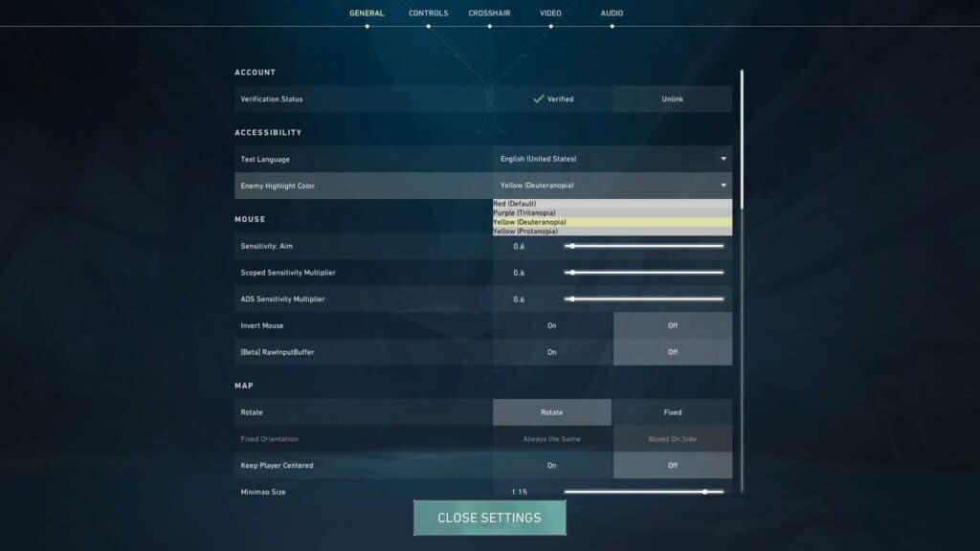Screen dimensions: 980x551
Task: Set map Rotate option to Fixed
Action: (672, 412)
